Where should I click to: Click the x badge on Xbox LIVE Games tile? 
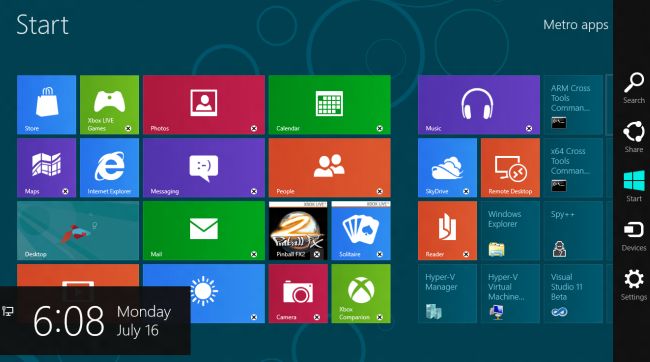pos(128,129)
